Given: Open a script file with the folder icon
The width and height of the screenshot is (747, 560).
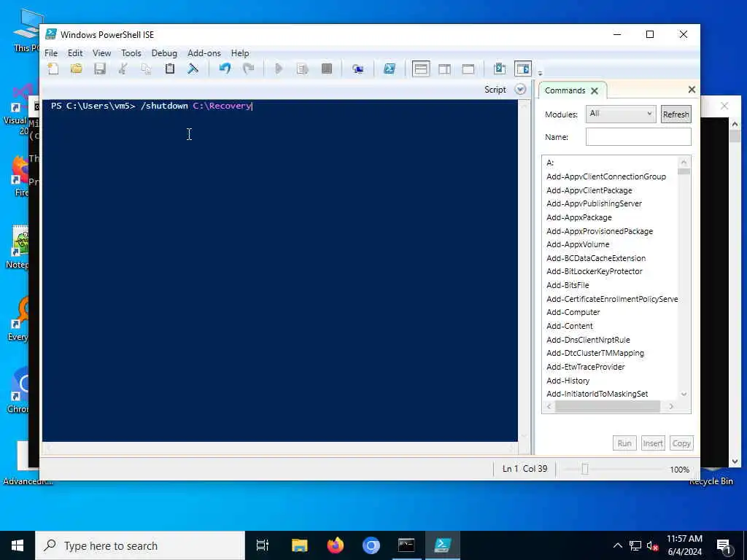Looking at the screenshot, I should 76,69.
